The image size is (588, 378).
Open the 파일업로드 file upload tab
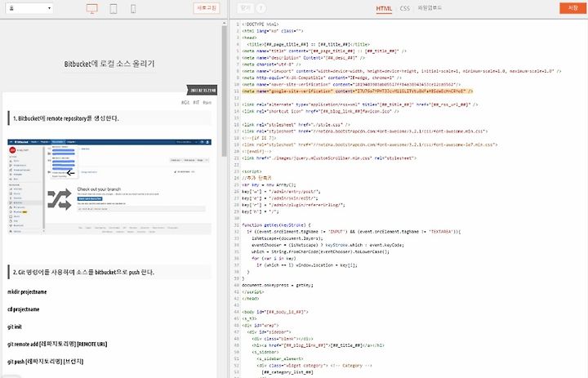(x=430, y=8)
